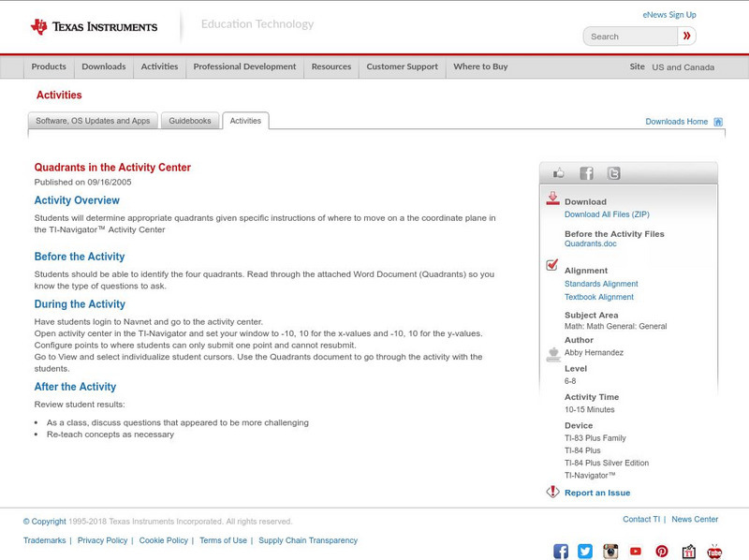Share the activity on Twitter
The width and height of the screenshot is (749, 560).
click(615, 172)
